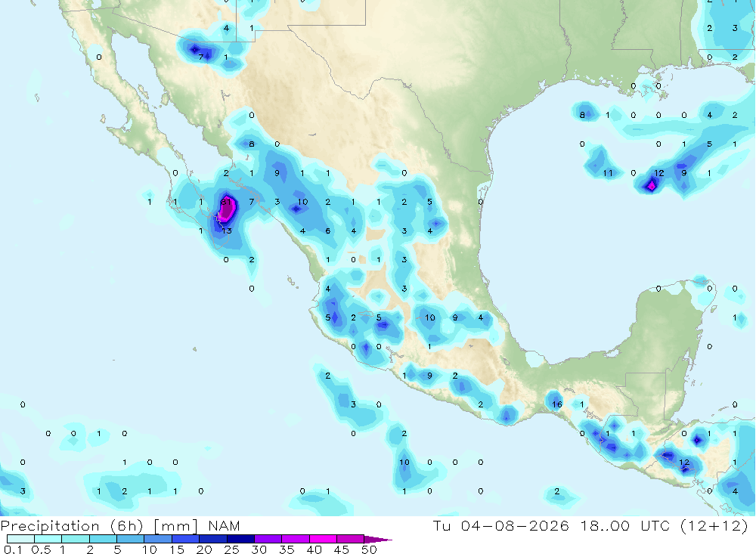Screen dimensions: 756x554
Task: Click the "11" value in the Gulf of Mexico
Action: 608,173
